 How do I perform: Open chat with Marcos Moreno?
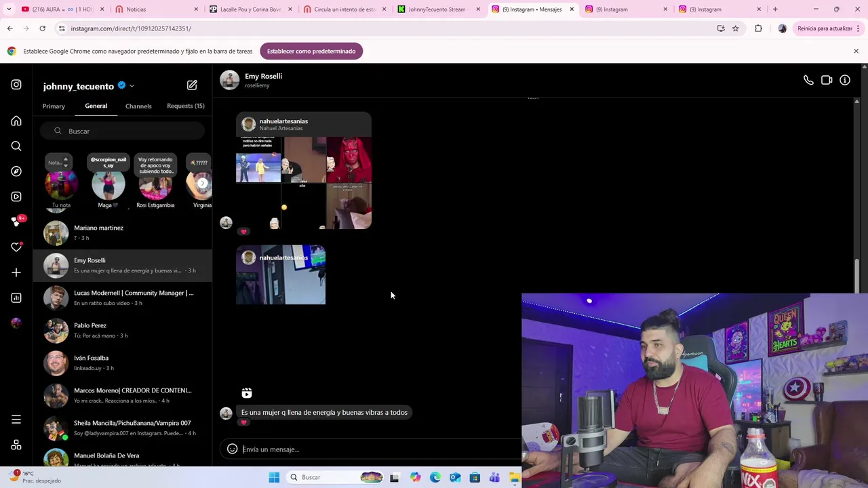(122, 396)
